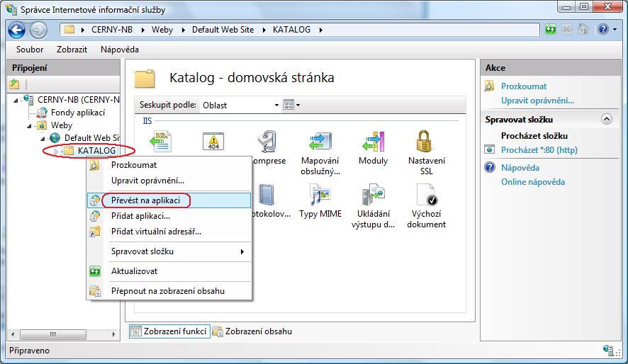Open the Seskupit podle Oblast dropdown
The image size is (628, 364).
(241, 105)
